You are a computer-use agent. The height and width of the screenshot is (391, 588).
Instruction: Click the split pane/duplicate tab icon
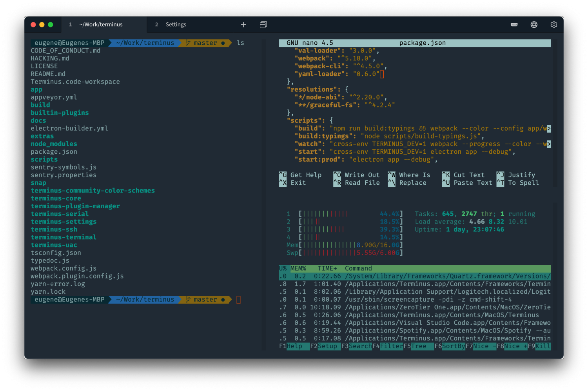click(x=263, y=25)
